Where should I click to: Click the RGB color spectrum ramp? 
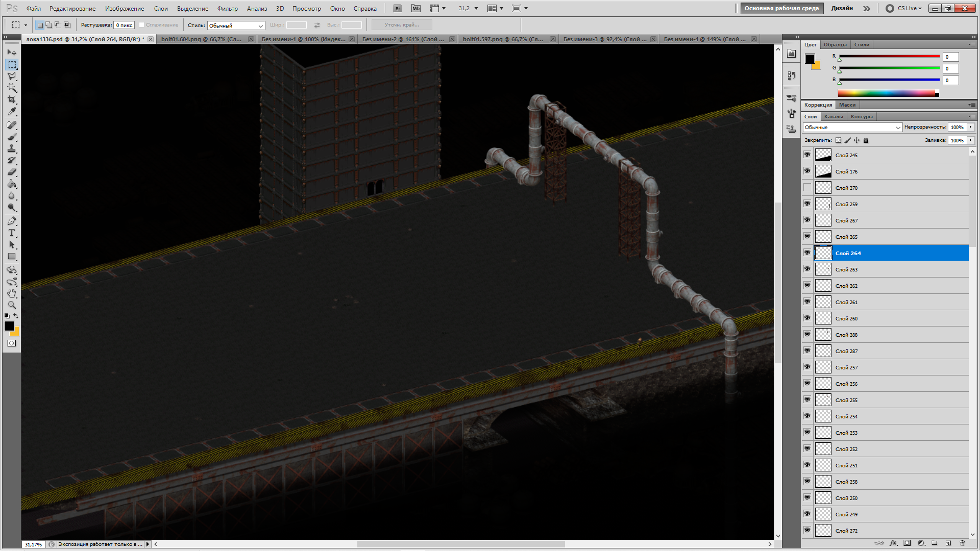pos(886,93)
